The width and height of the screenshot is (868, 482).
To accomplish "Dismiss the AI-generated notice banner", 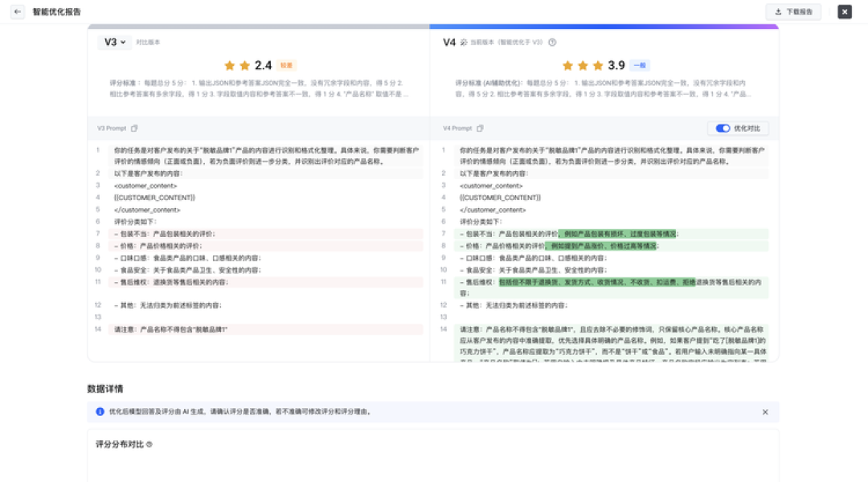I will [x=765, y=412].
